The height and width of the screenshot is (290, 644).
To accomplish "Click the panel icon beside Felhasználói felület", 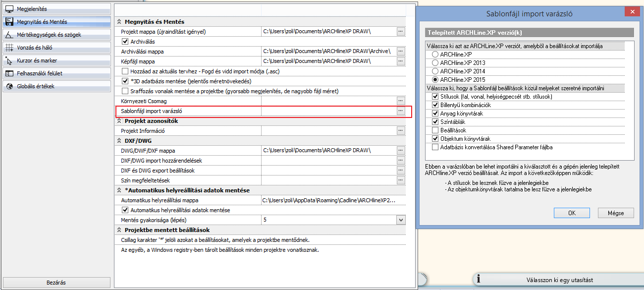I will (x=9, y=73).
